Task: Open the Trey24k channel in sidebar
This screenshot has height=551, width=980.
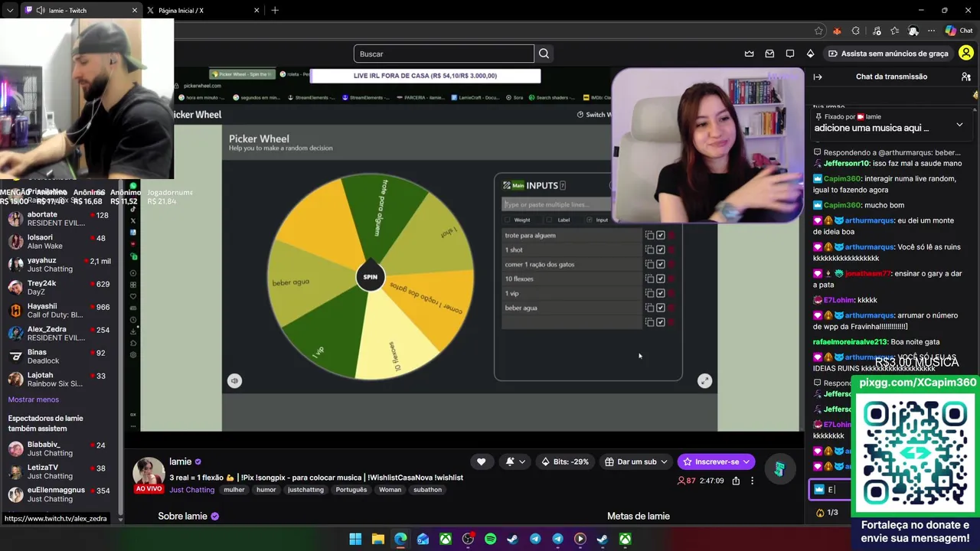Action: click(60, 287)
